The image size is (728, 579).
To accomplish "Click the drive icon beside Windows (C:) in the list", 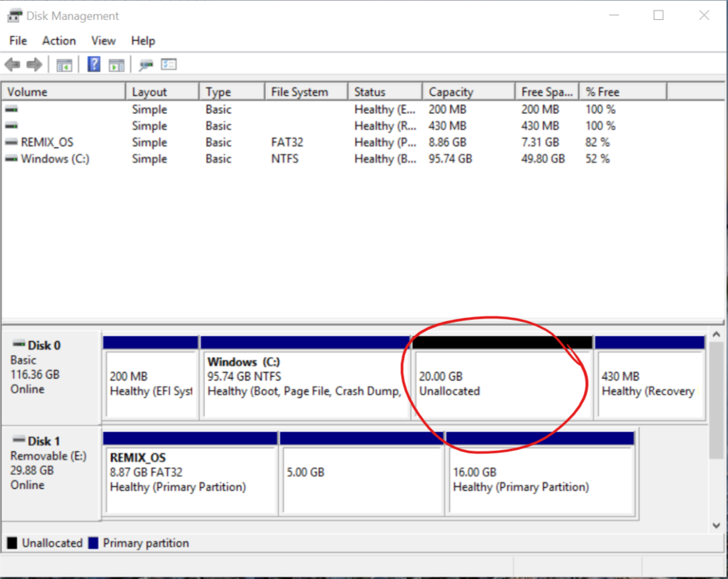I will tap(11, 159).
